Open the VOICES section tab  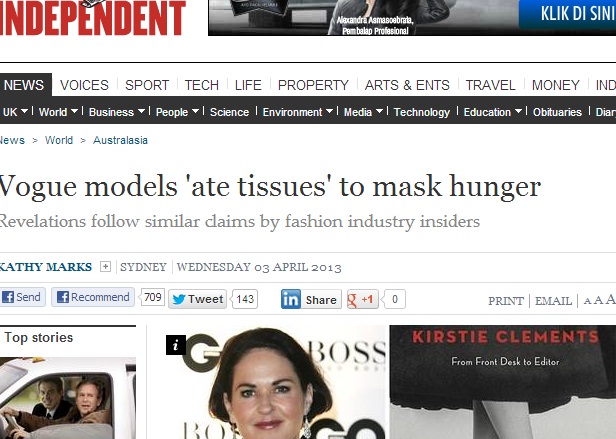tap(84, 85)
